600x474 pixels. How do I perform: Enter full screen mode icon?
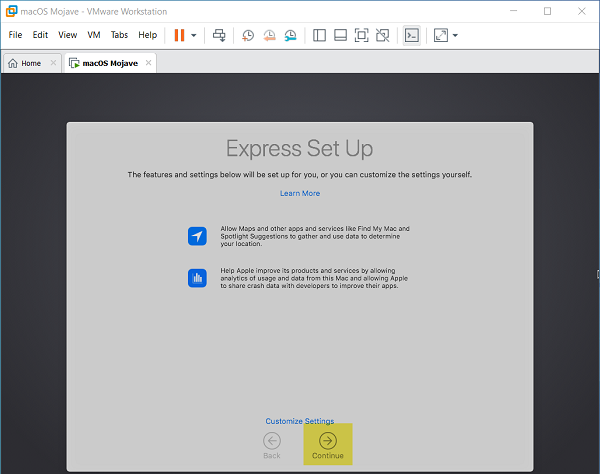click(x=361, y=35)
